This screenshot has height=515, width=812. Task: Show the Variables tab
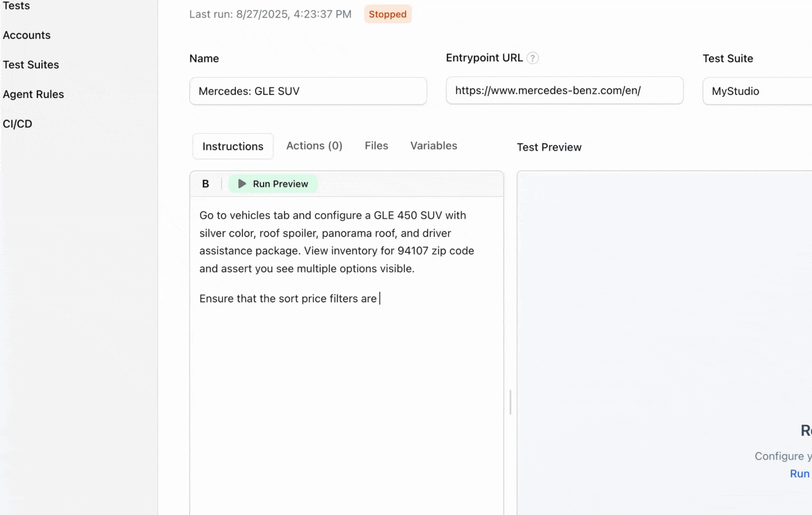[434, 146]
